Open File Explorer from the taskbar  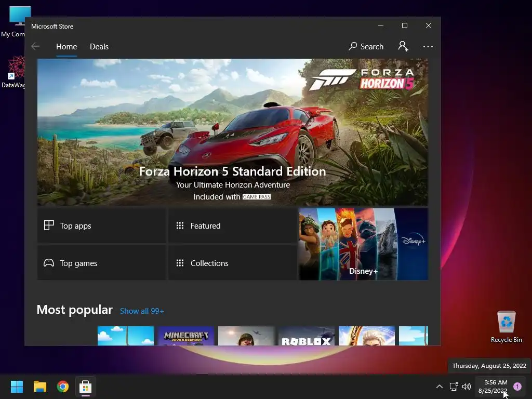[x=40, y=387]
